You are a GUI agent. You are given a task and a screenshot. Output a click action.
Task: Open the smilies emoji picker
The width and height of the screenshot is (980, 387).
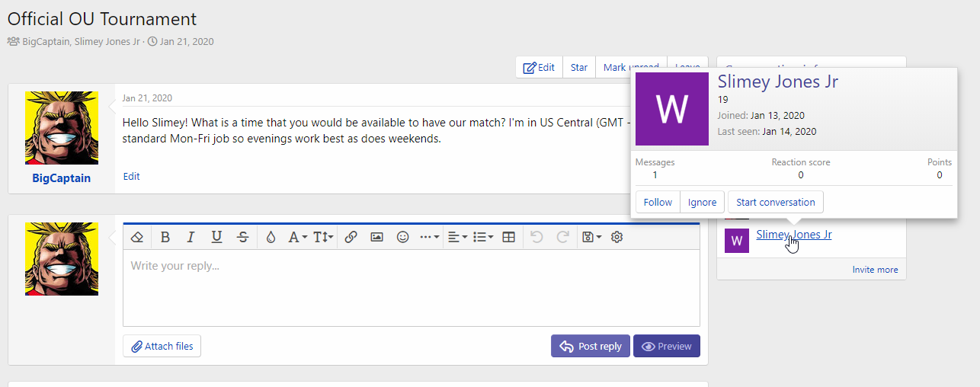(402, 237)
